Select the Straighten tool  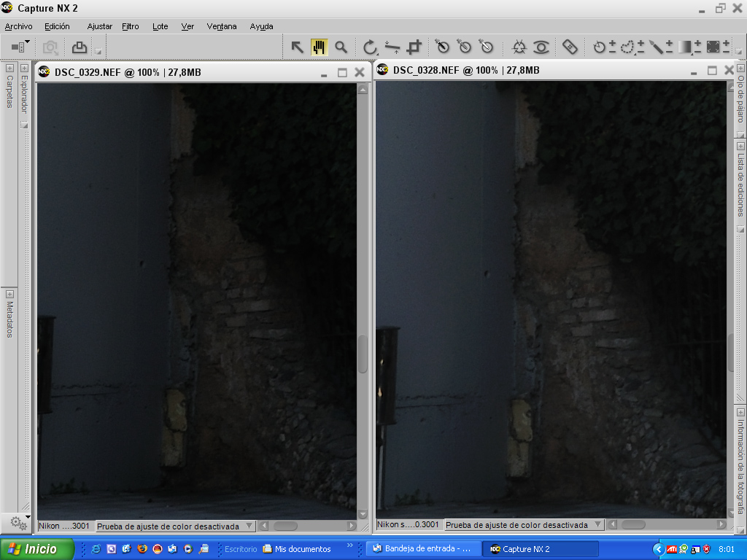coord(392,47)
